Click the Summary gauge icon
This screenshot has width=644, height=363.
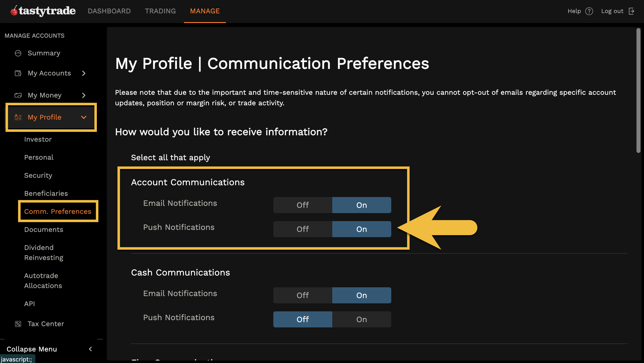[18, 53]
